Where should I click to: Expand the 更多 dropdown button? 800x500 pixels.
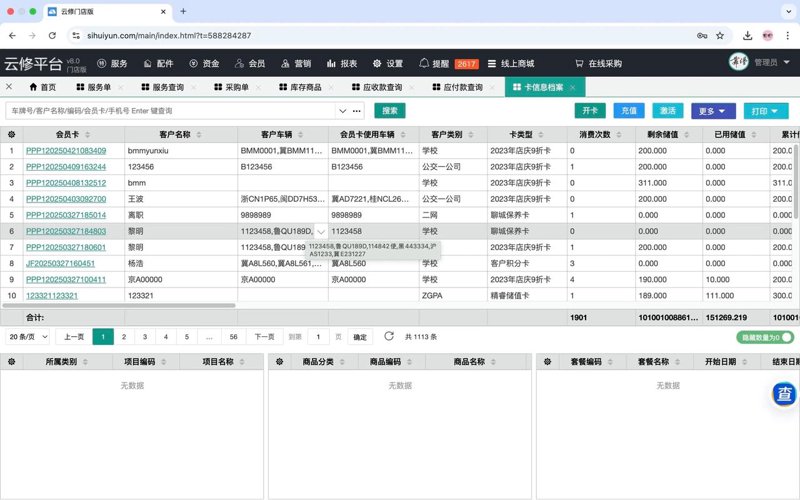point(713,111)
